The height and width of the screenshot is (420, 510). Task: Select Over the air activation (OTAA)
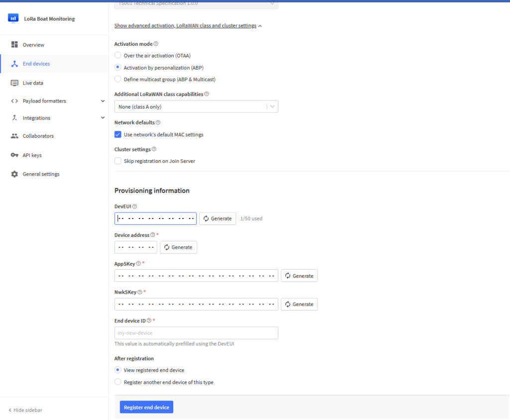118,55
